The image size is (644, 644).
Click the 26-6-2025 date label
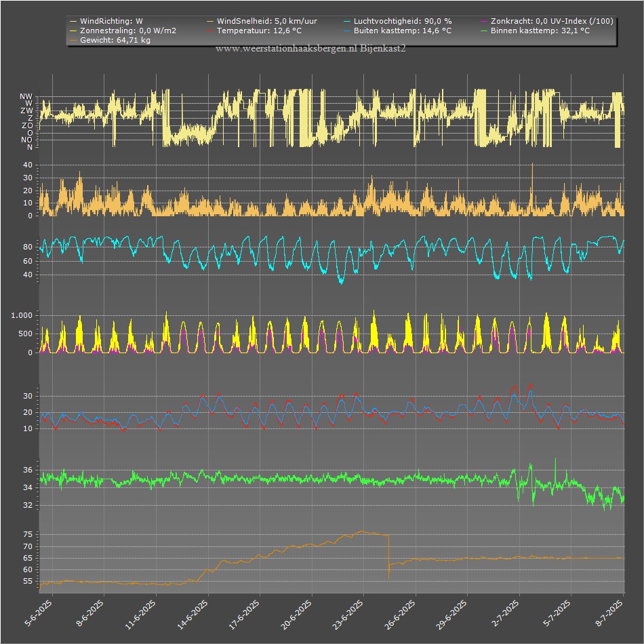click(400, 614)
